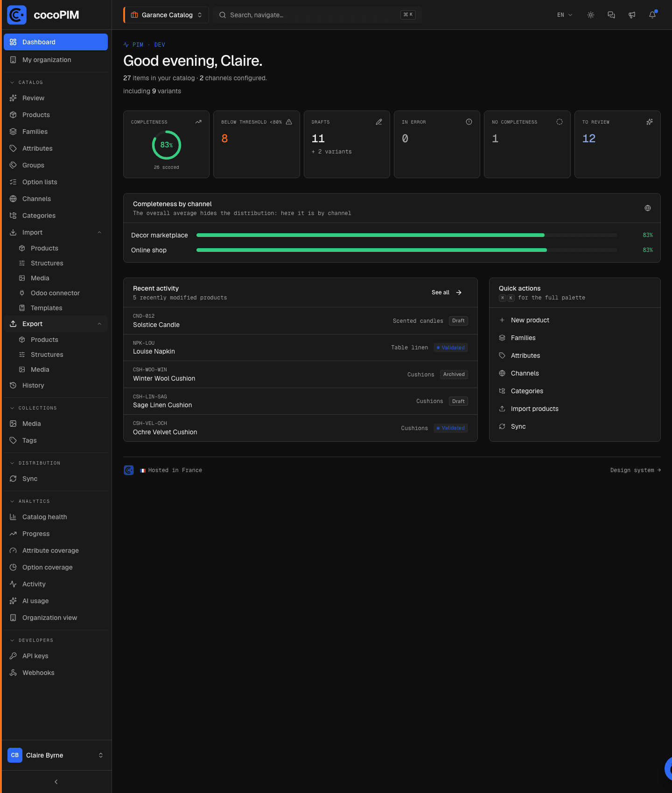This screenshot has width=672, height=793.
Task: Open the EN language dropdown
Action: point(565,15)
